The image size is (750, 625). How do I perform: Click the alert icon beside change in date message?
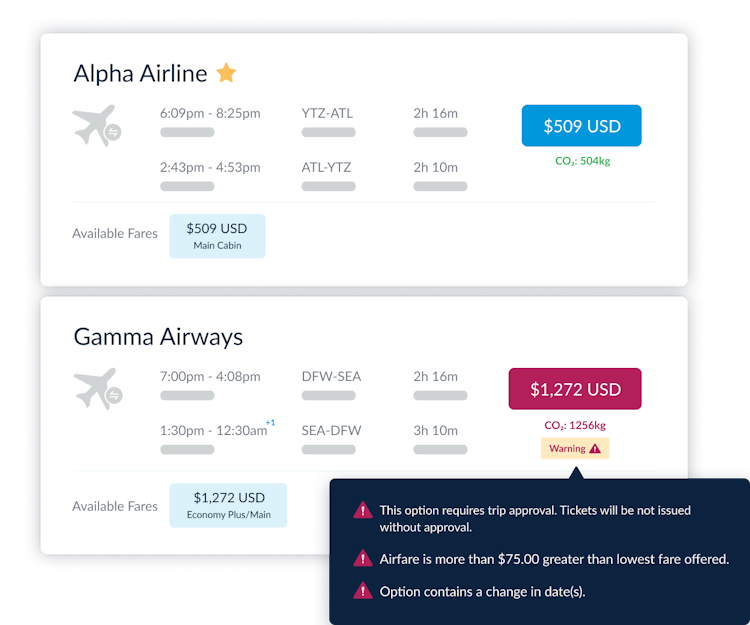(363, 591)
